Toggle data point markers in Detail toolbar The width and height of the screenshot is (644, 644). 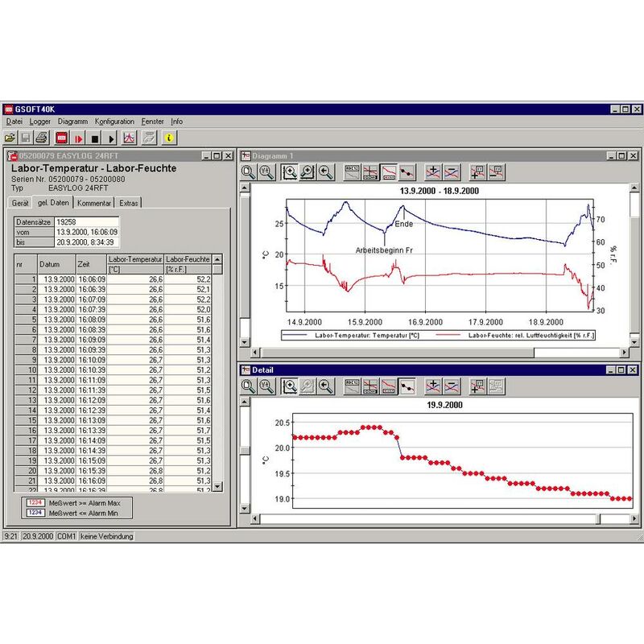(x=407, y=386)
